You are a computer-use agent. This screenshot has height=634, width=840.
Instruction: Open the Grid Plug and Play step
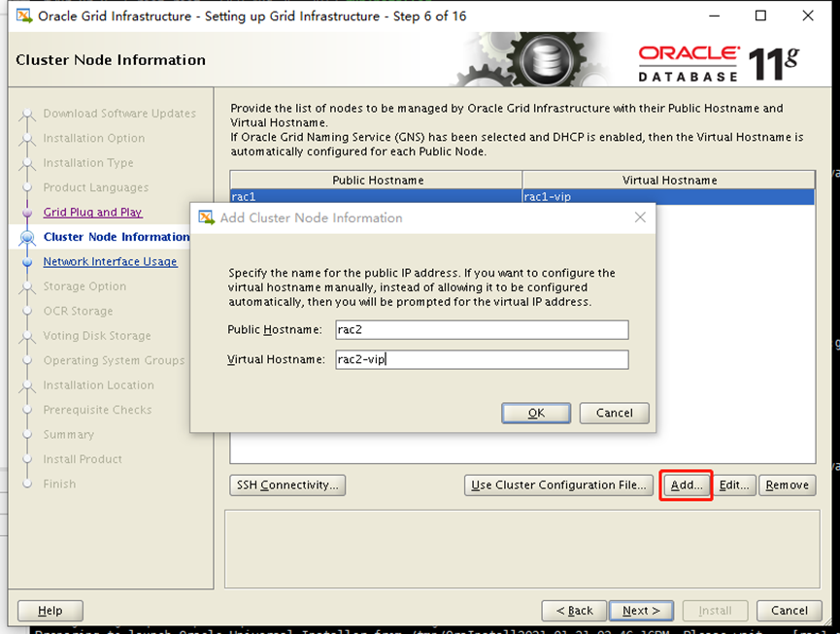tap(92, 212)
